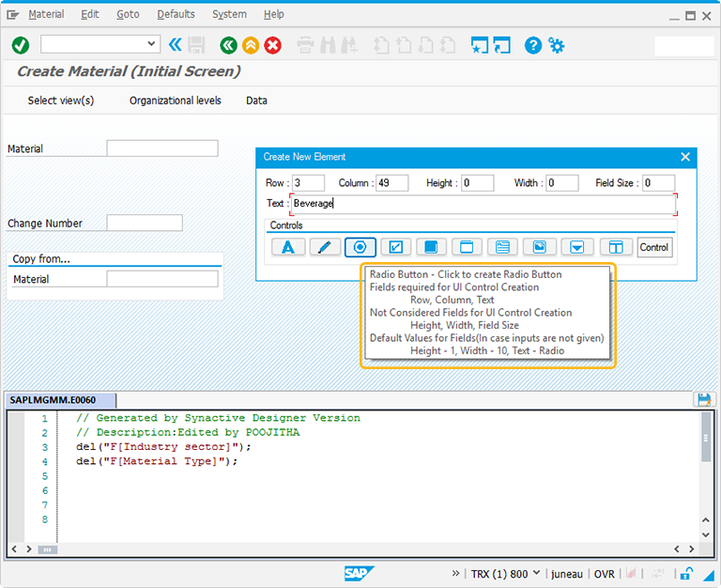The height and width of the screenshot is (588, 721).
Task: Select the Input Field pencil control icon
Action: click(325, 247)
